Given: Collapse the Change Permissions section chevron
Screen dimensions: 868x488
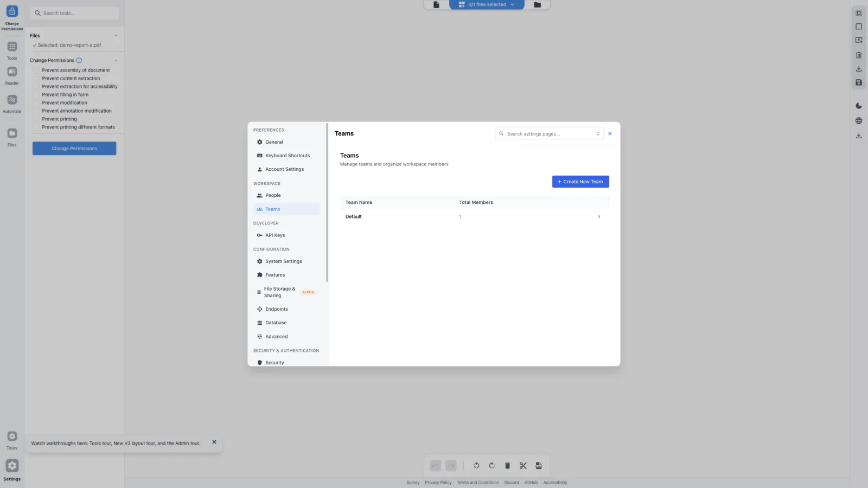Looking at the screenshot, I should pyautogui.click(x=116, y=60).
